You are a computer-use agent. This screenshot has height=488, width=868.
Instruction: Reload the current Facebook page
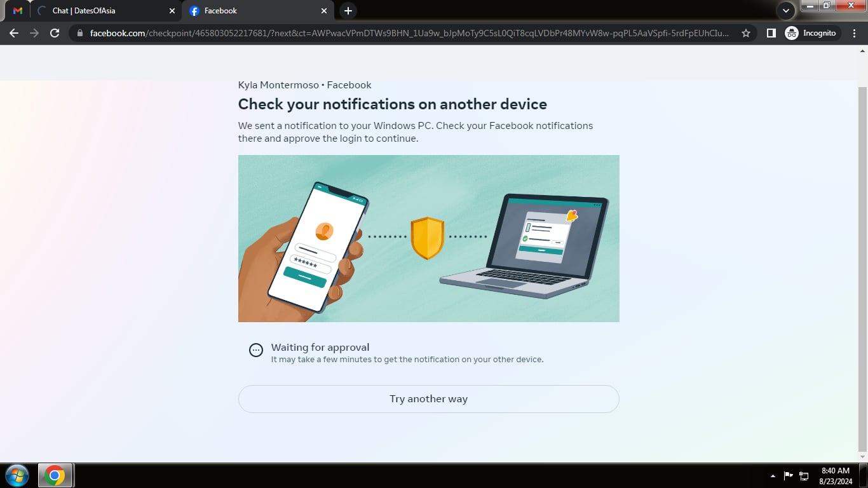click(x=55, y=33)
